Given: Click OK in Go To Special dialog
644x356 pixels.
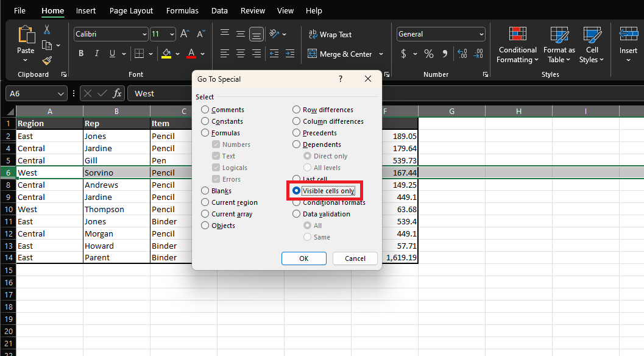Looking at the screenshot, I should [303, 258].
